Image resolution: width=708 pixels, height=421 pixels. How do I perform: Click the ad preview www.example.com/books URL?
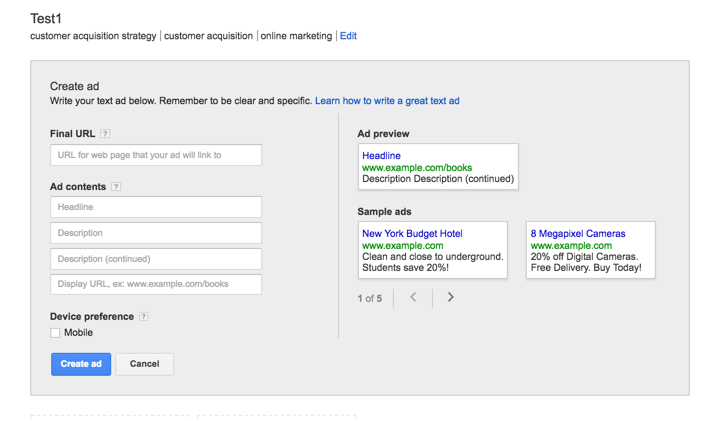click(x=417, y=168)
